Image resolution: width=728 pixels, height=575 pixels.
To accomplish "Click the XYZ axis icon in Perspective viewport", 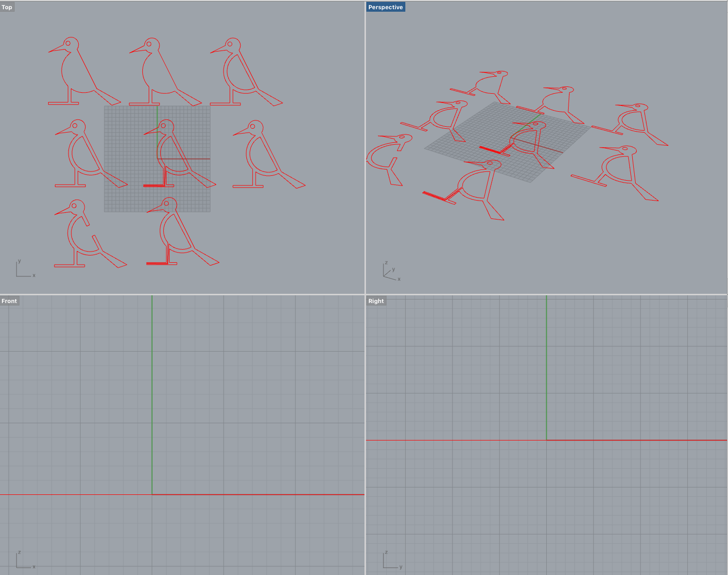I will (x=391, y=272).
